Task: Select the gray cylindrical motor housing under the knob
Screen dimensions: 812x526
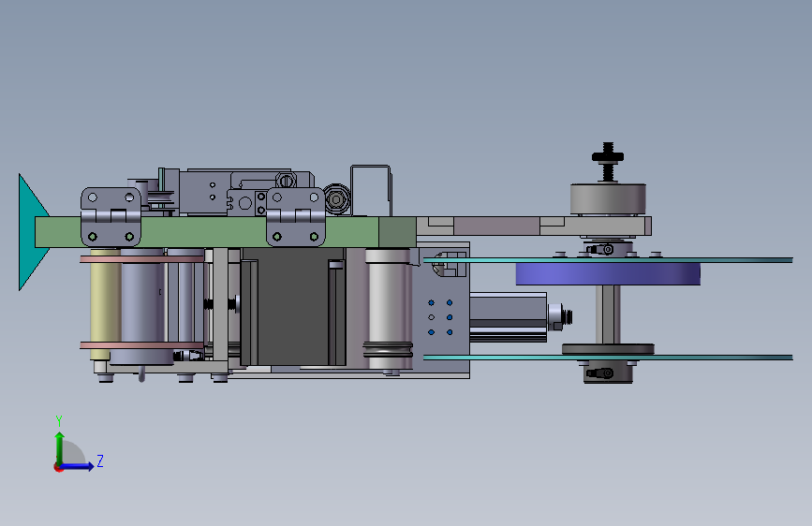Action: (608, 198)
